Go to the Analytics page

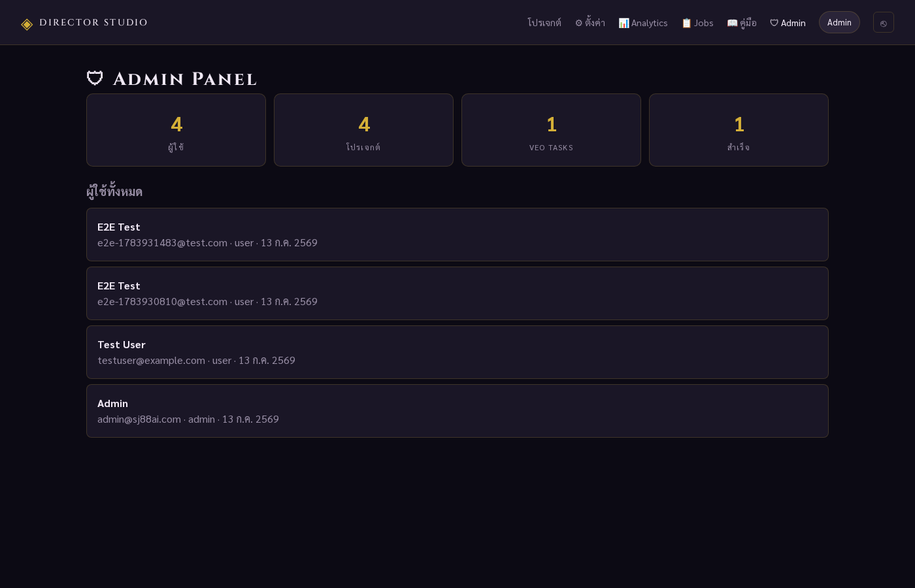click(x=643, y=23)
